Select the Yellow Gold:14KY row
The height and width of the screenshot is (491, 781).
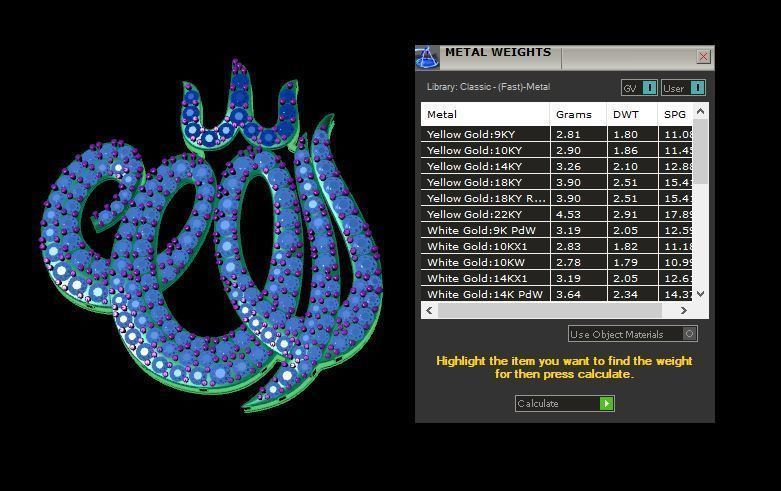click(x=557, y=166)
